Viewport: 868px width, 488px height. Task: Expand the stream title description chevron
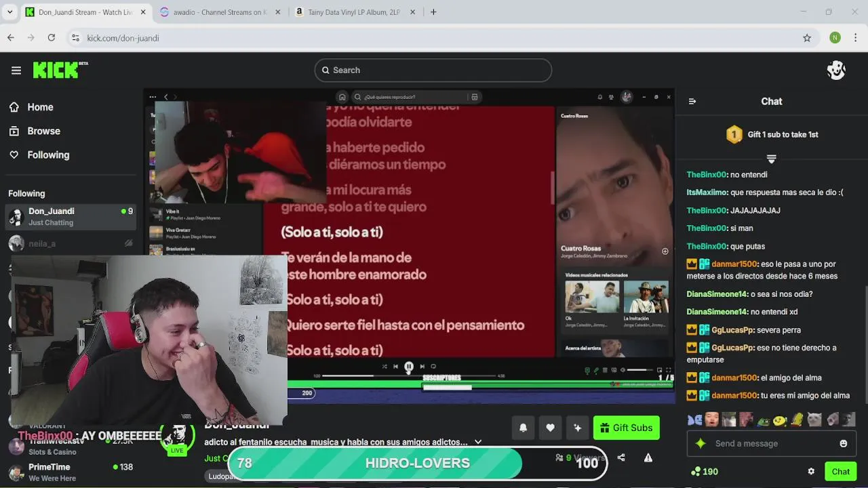pos(478,442)
